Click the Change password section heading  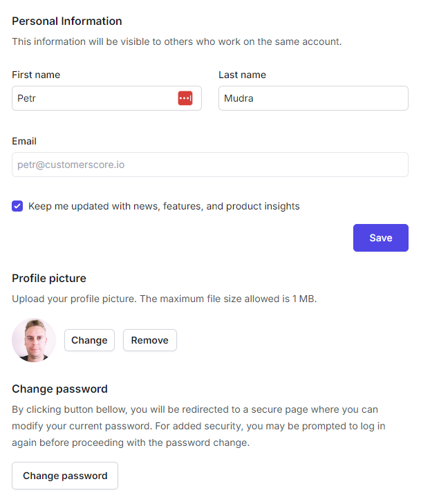tap(59, 389)
